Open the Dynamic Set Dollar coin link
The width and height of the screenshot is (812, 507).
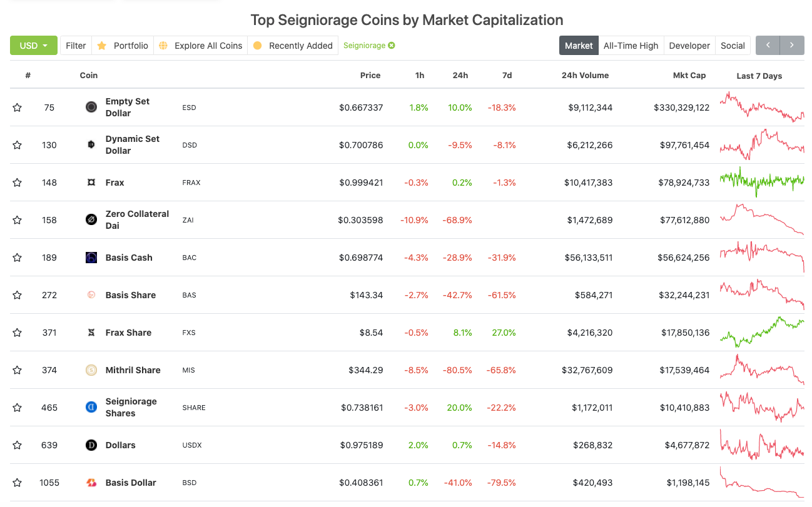point(133,144)
